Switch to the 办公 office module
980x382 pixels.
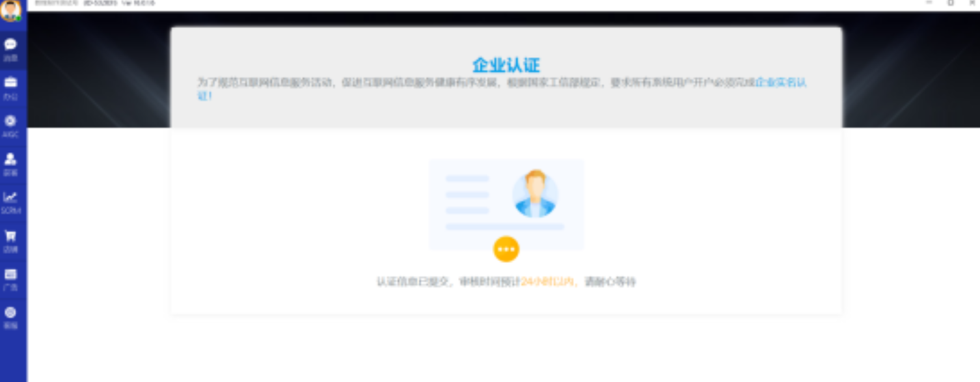(x=12, y=83)
